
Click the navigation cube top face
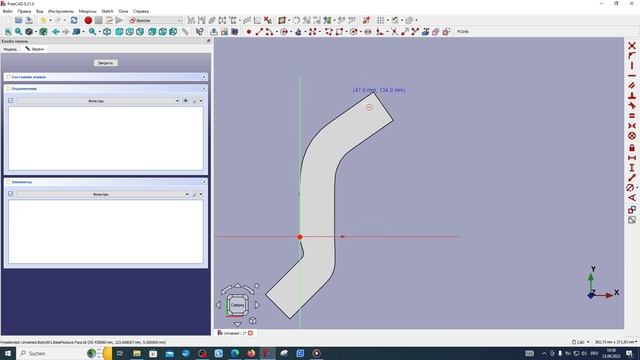point(237,305)
